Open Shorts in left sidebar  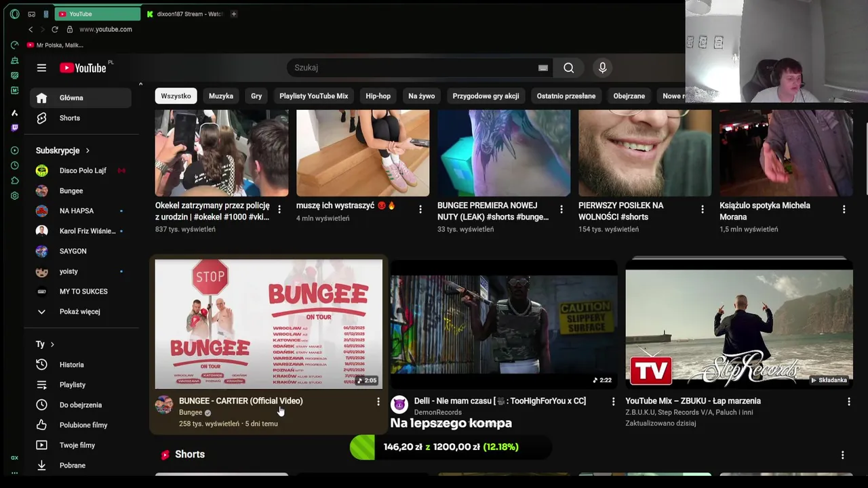point(82,118)
